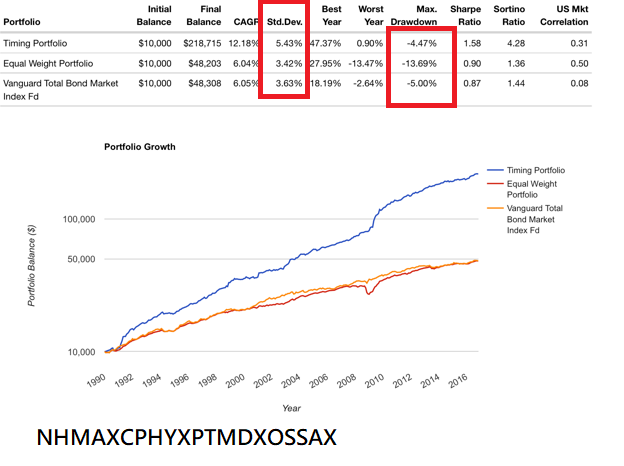Click the 3.42% standard deviation cell

pyautogui.click(x=289, y=64)
